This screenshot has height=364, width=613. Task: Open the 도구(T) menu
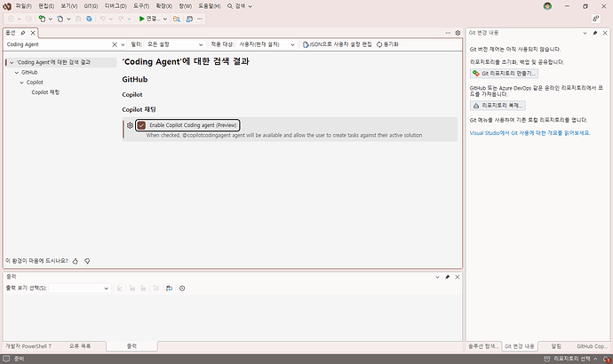[141, 6]
